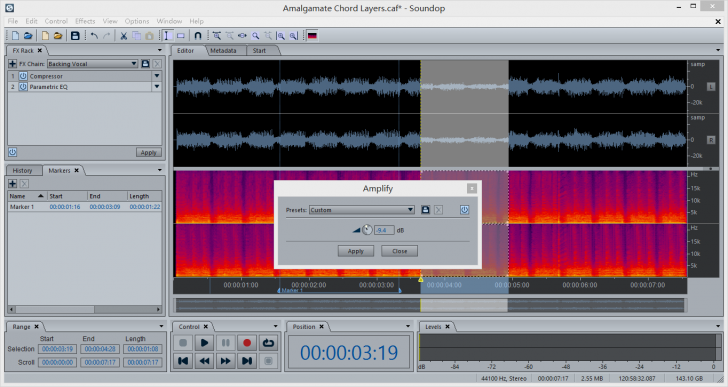Save the Backing Vocal FX chain
The image size is (728, 387).
[145, 64]
